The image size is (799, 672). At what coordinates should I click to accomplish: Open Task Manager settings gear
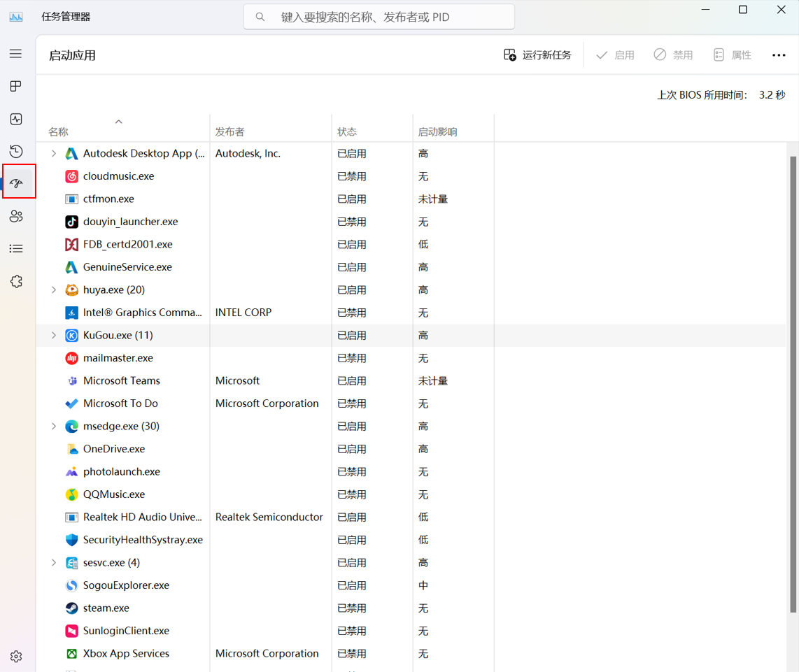tap(16, 657)
